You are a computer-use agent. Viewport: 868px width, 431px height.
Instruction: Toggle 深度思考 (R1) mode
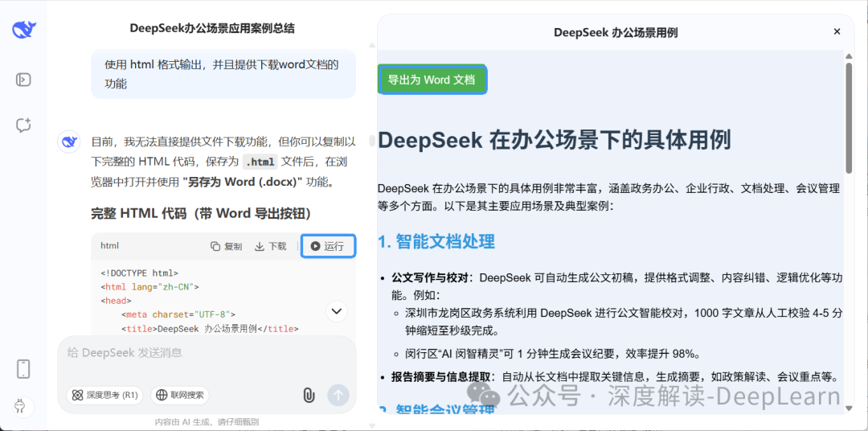tap(104, 395)
